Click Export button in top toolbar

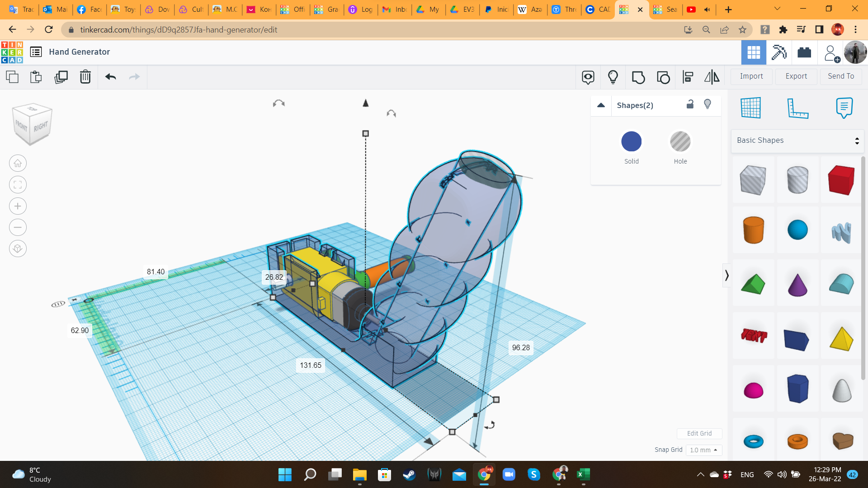pyautogui.click(x=796, y=75)
